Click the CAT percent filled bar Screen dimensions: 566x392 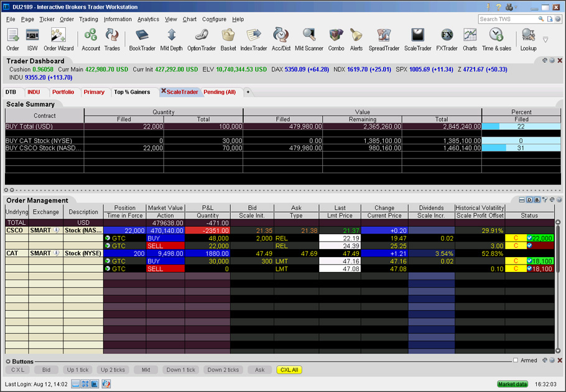pyautogui.click(x=521, y=140)
